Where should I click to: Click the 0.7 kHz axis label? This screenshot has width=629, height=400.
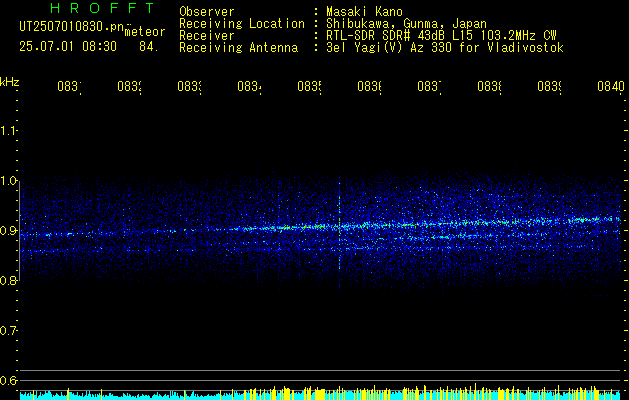tap(8, 331)
